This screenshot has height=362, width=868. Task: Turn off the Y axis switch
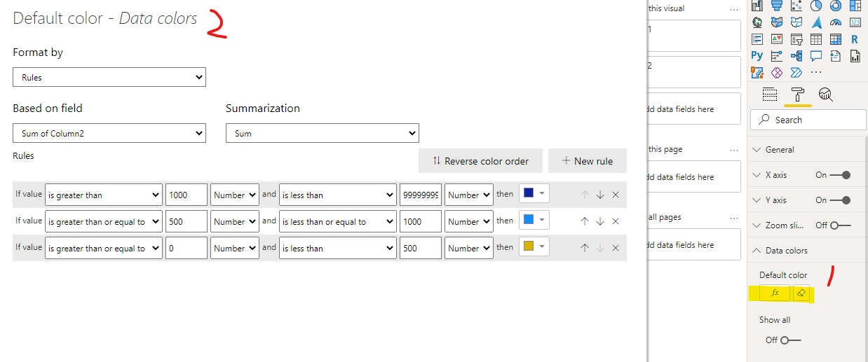point(841,200)
